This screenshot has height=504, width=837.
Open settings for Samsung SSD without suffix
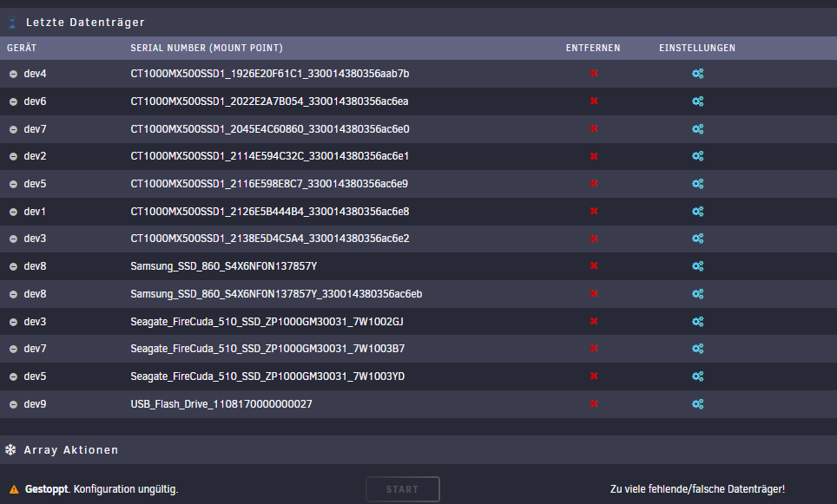point(698,266)
